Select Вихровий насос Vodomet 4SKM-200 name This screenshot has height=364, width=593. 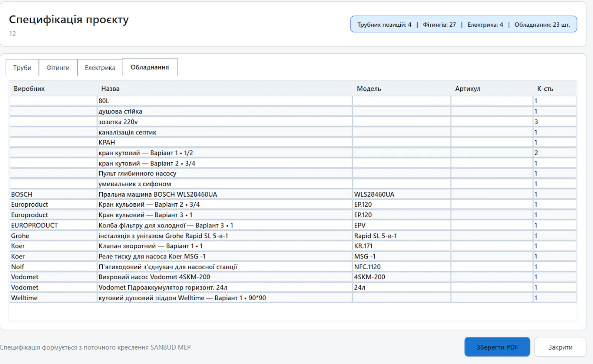tap(225, 277)
